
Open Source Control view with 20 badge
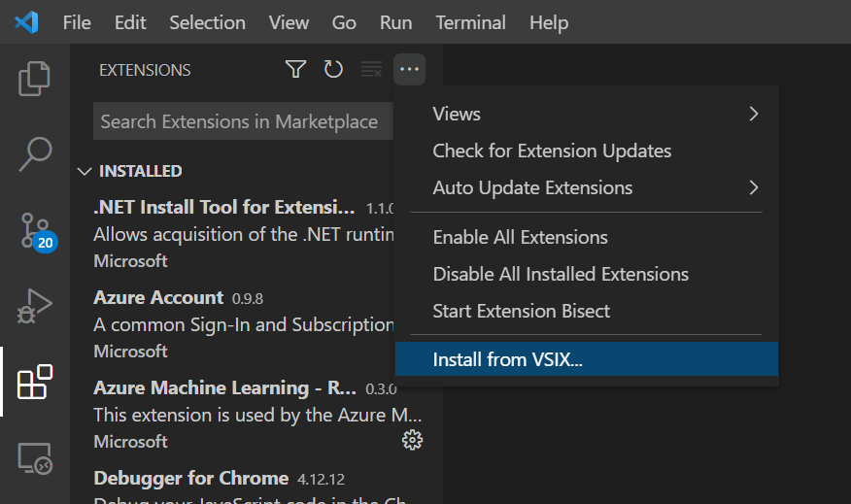click(38, 232)
